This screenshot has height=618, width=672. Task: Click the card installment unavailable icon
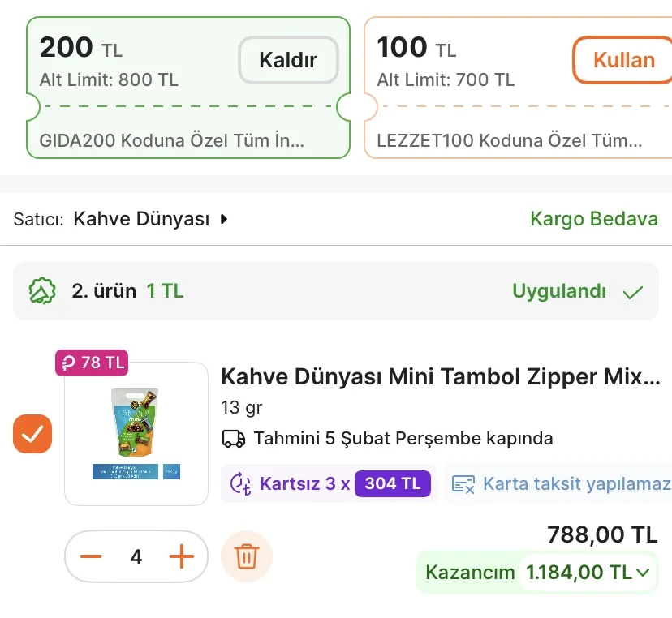(x=463, y=484)
